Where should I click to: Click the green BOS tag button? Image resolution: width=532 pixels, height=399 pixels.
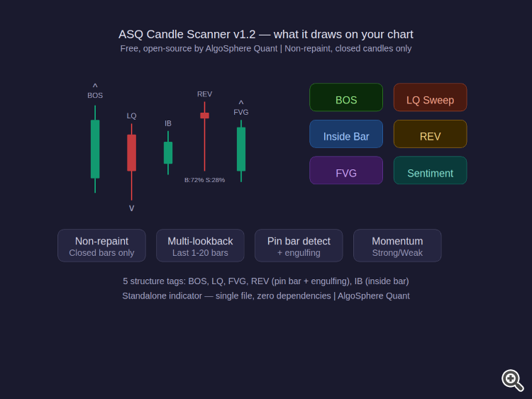point(346,98)
